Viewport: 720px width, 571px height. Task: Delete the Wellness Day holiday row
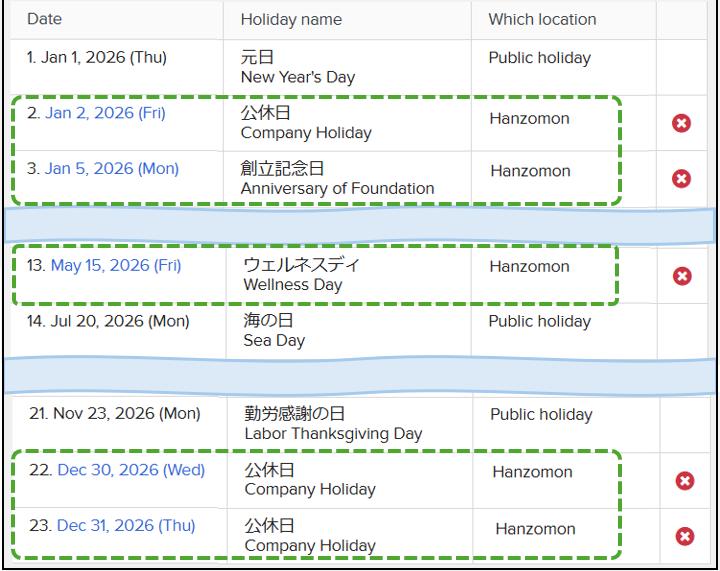click(x=682, y=276)
